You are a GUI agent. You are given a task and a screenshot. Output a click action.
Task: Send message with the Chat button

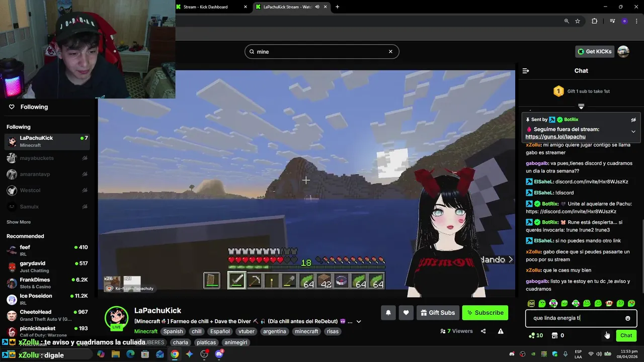pyautogui.click(x=626, y=335)
